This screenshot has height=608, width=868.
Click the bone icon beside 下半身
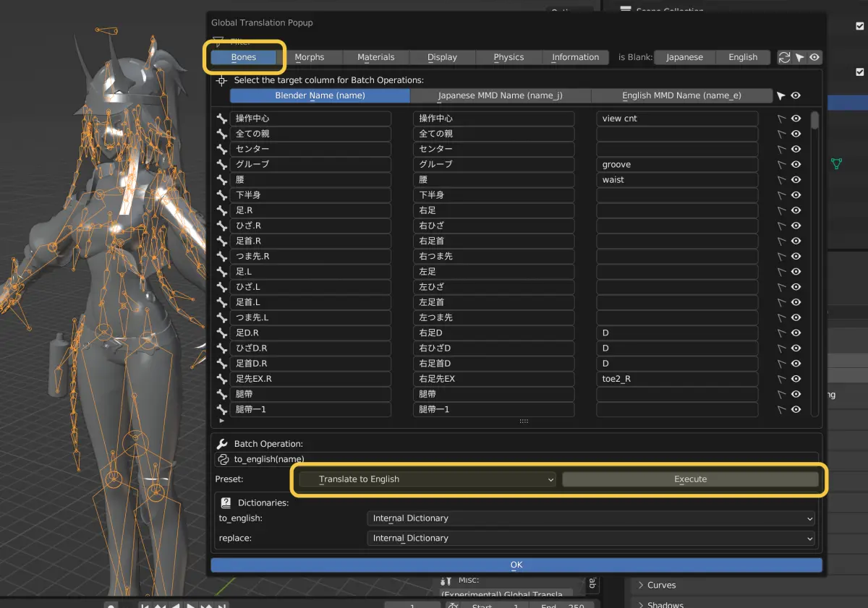tap(222, 195)
